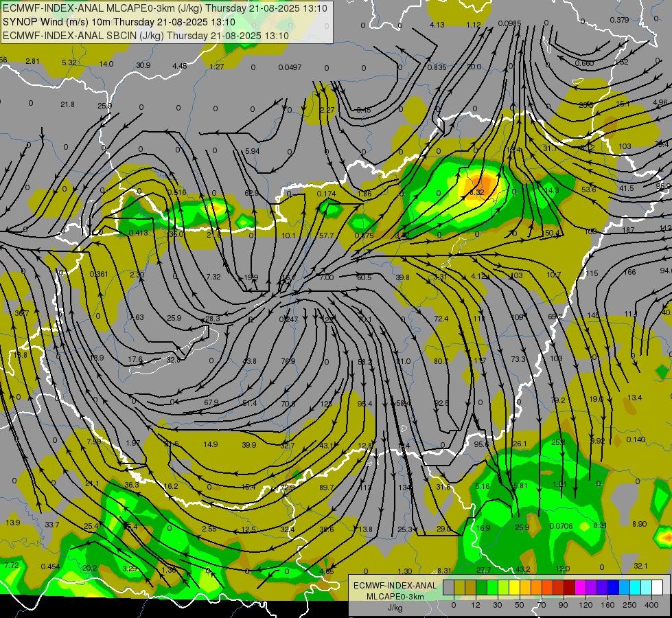The width and height of the screenshot is (672, 618).
Task: Click the map value 43.2
Action: [x=522, y=569]
